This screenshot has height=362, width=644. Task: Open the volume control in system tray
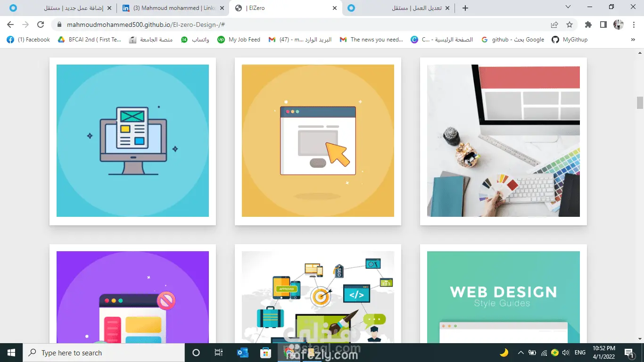[x=566, y=353]
